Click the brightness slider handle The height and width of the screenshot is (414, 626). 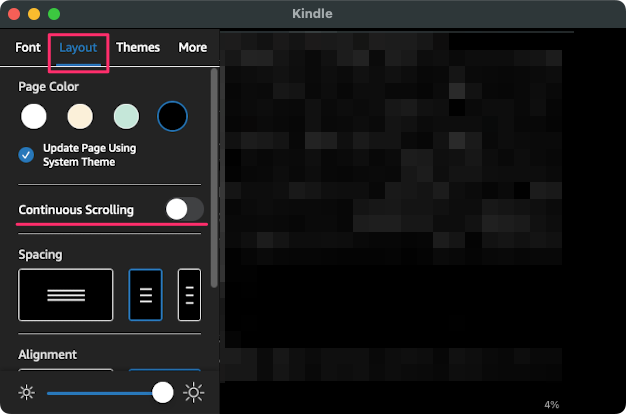tap(162, 392)
